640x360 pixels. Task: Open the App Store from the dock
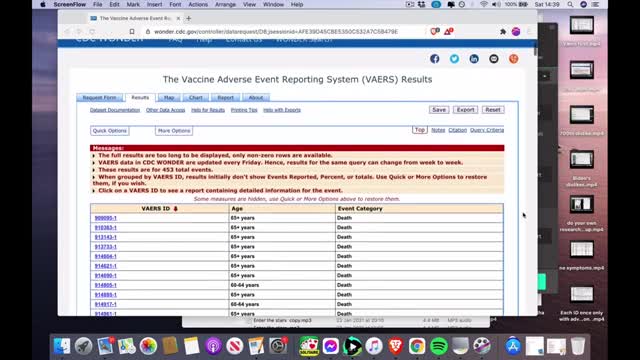click(513, 346)
